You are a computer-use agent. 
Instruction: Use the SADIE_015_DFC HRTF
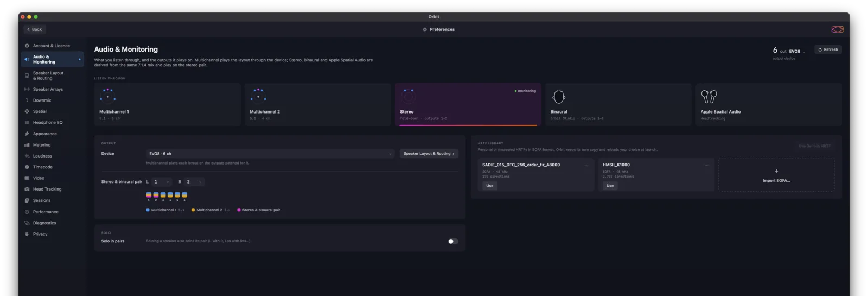[x=489, y=186]
